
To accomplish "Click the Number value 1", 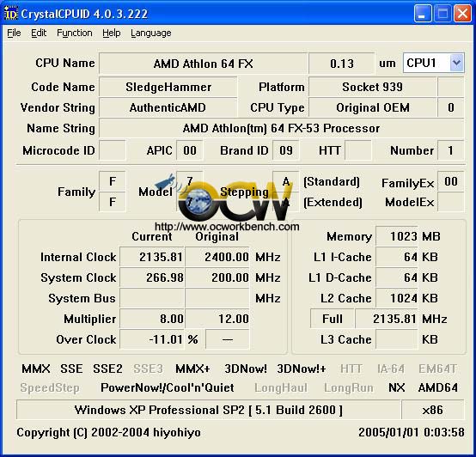I will [x=450, y=150].
